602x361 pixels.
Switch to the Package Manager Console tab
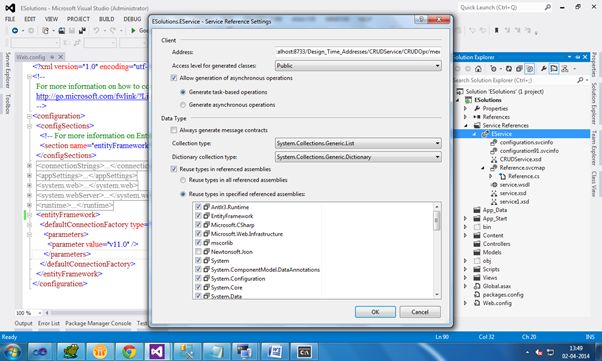(98, 323)
